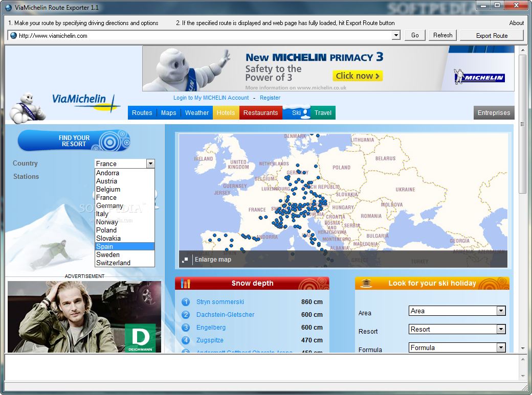Open the Restaurants tab

pyautogui.click(x=260, y=113)
